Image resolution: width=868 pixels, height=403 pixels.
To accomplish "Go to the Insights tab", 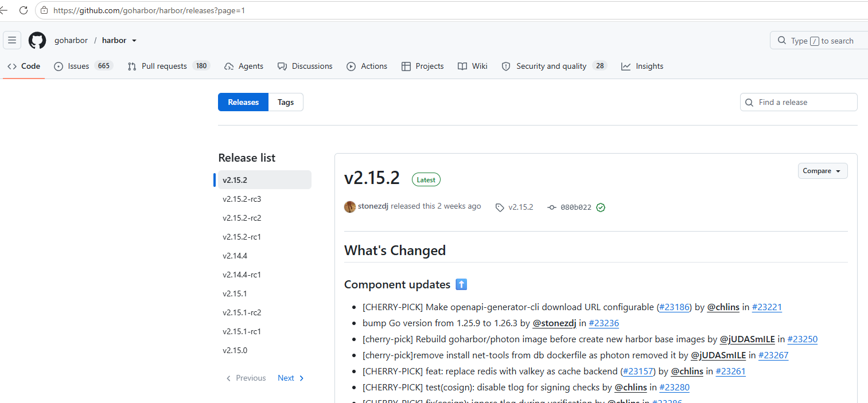I will point(642,66).
